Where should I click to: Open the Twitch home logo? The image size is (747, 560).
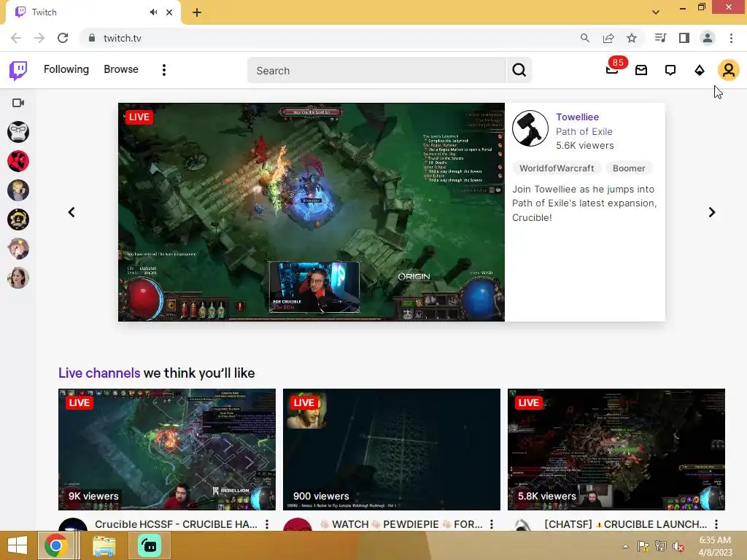(x=18, y=71)
